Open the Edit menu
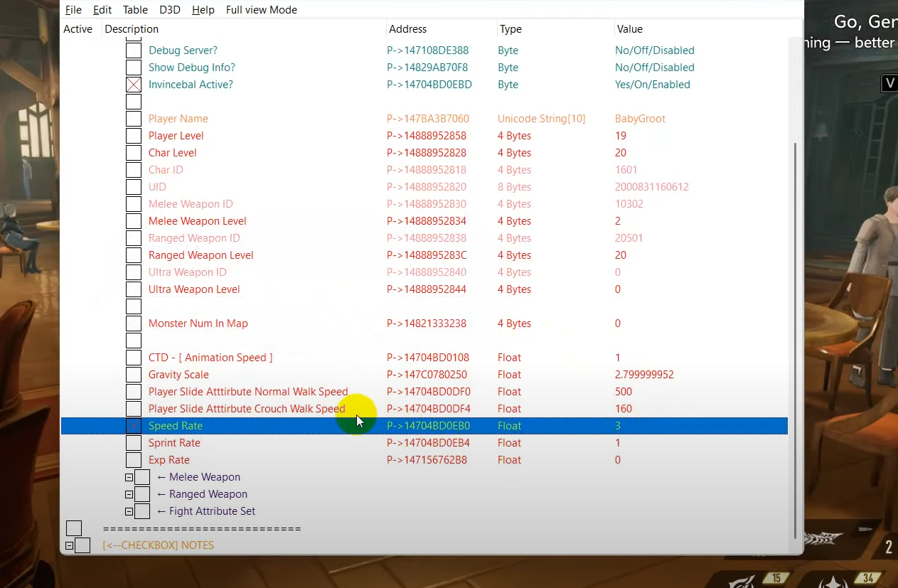 (102, 10)
